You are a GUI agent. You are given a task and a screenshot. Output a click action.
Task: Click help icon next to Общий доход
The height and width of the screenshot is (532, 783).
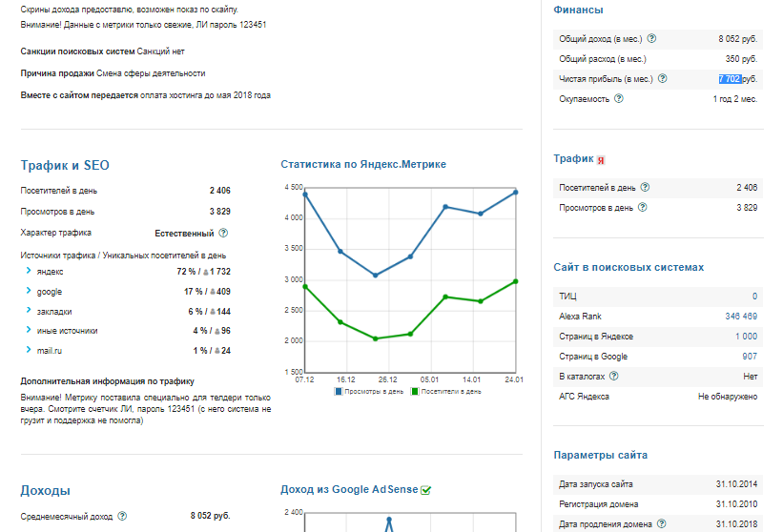[x=652, y=39]
